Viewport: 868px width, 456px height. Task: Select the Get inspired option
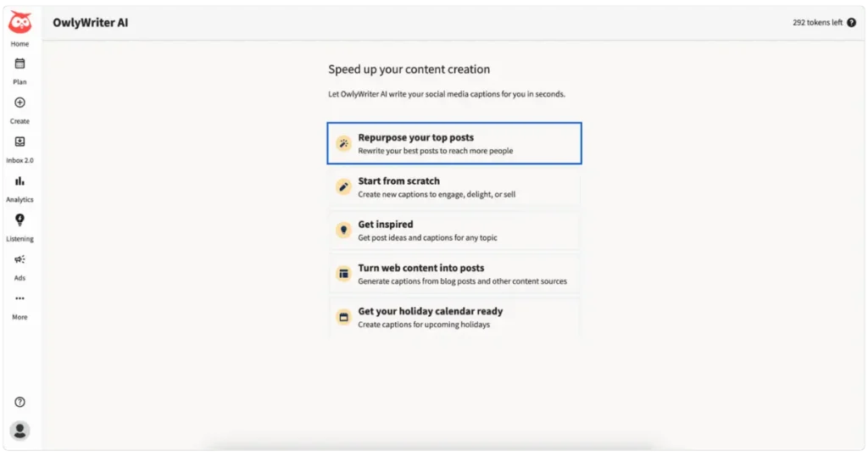pos(454,231)
